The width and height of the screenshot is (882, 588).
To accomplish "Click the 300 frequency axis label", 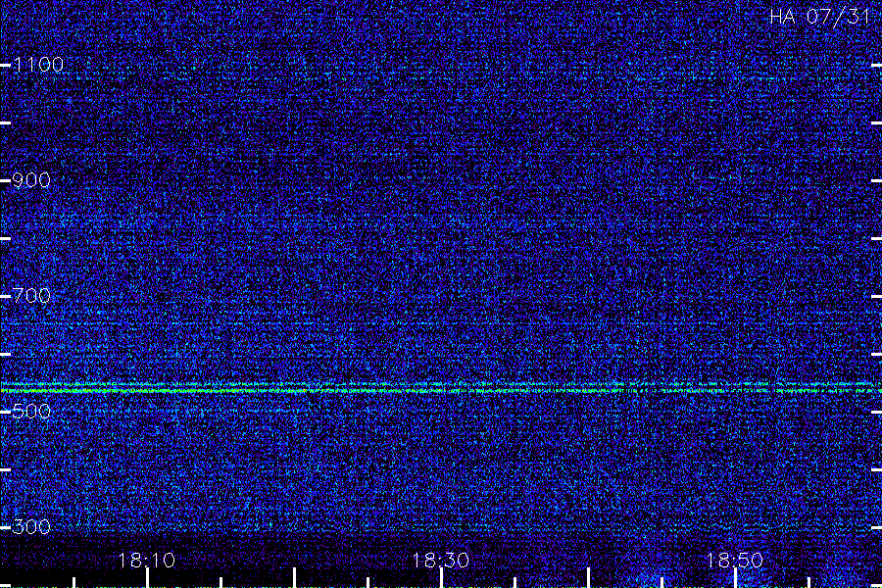I will 31,527.
